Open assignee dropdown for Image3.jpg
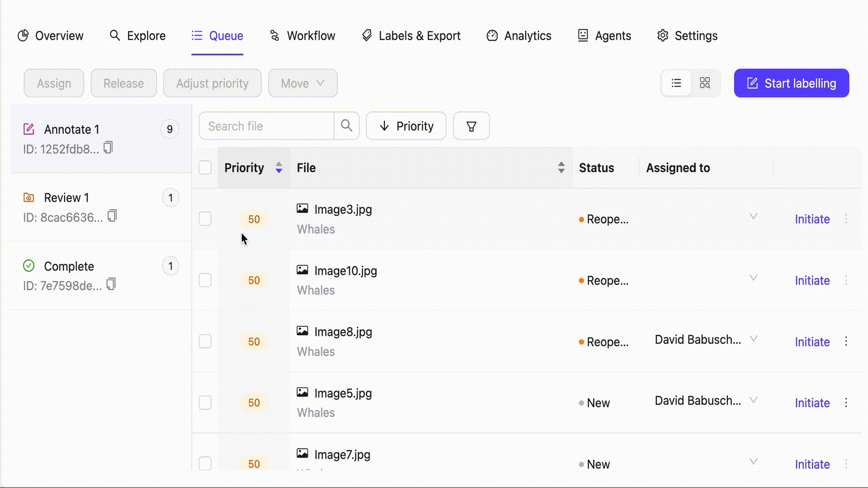The width and height of the screenshot is (868, 488). click(x=753, y=216)
